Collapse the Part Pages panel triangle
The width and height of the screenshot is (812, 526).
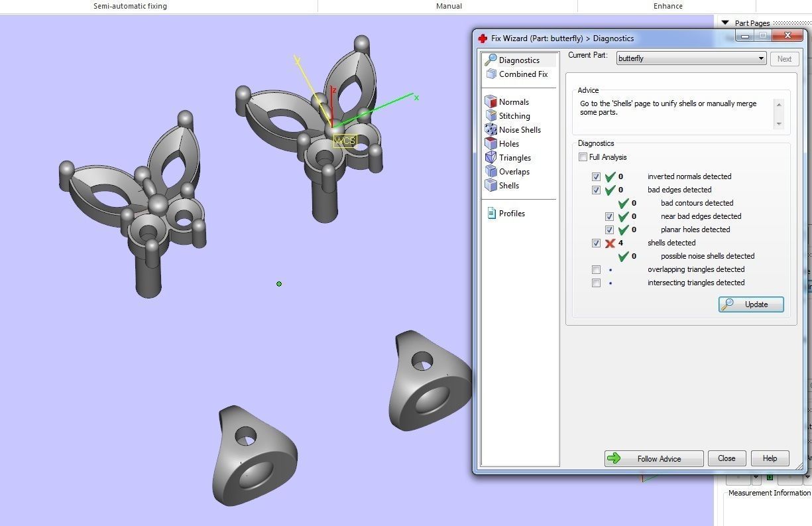pyautogui.click(x=725, y=23)
